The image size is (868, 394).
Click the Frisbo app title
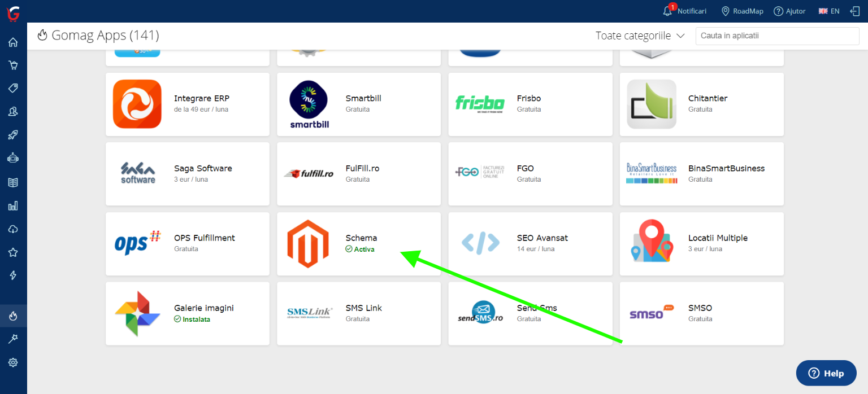pos(529,98)
